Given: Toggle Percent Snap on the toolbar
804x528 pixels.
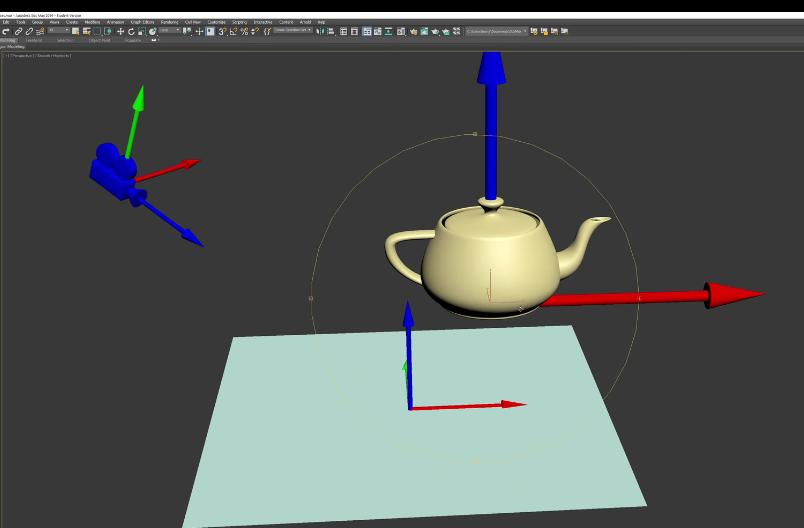Looking at the screenshot, I should (244, 31).
